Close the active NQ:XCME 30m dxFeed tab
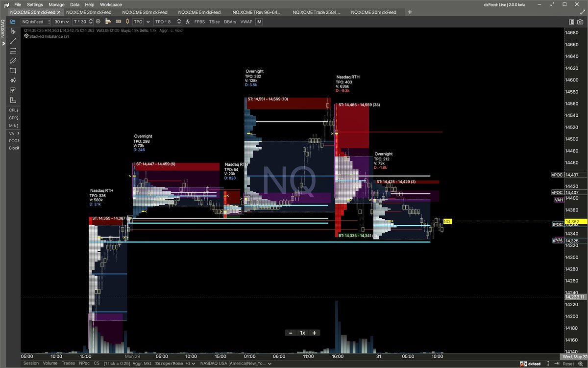This screenshot has width=588, height=368. tap(59, 12)
